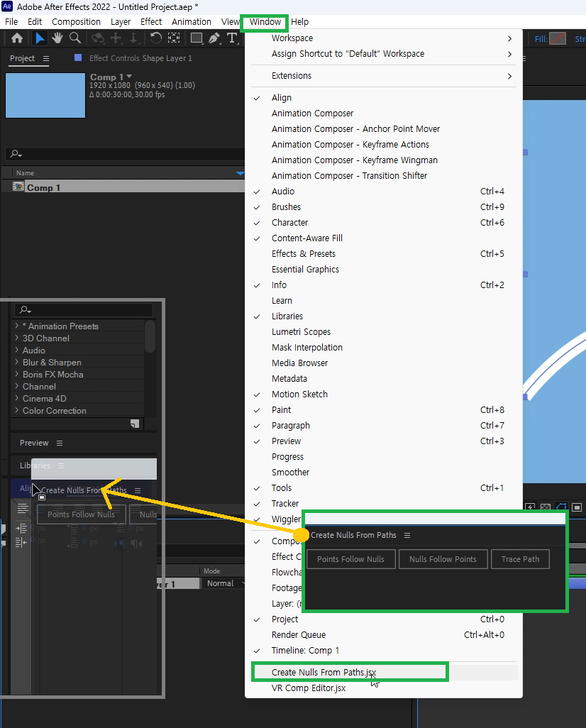Click the Nulls Follow Points button
586x728 pixels.
(443, 559)
